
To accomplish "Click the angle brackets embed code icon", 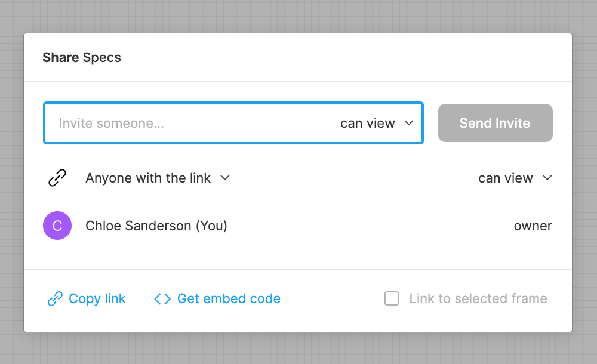I will pos(162,298).
